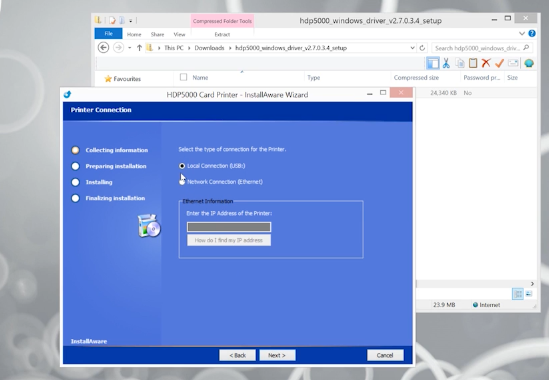
Task: Switch to large icons view in status bar
Action: [529, 294]
